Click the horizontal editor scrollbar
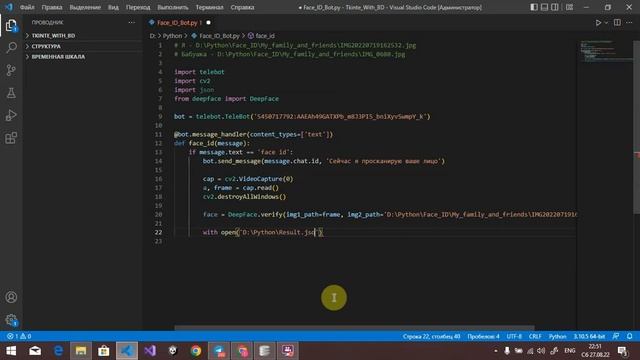 [354, 327]
